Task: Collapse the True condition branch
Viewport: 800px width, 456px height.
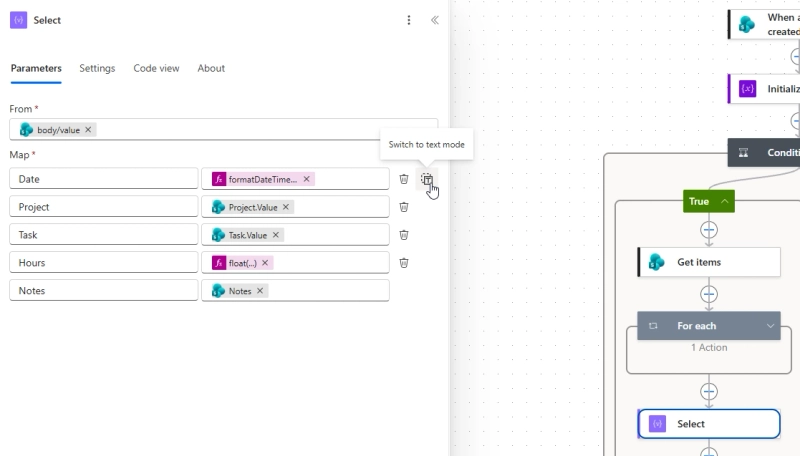Action: pyautogui.click(x=724, y=201)
